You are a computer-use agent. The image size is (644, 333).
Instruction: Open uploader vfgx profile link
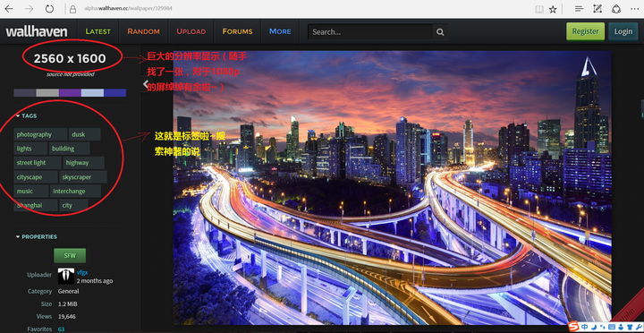pyautogui.click(x=82, y=272)
